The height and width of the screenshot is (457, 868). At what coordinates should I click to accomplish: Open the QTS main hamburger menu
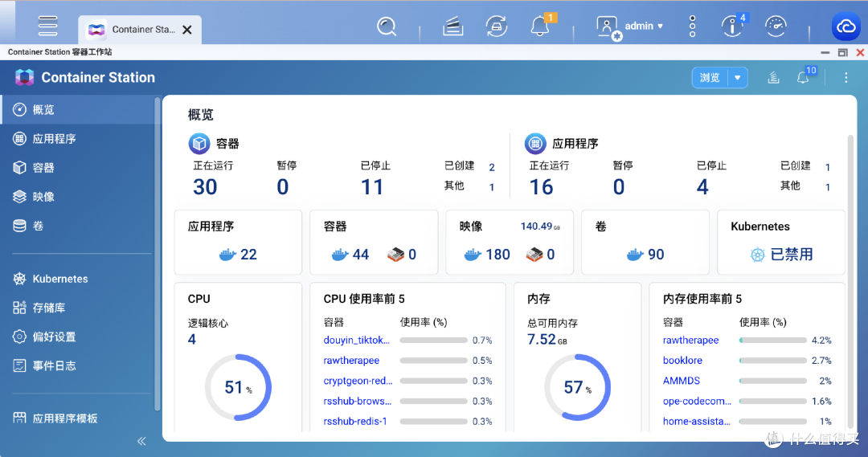click(47, 26)
